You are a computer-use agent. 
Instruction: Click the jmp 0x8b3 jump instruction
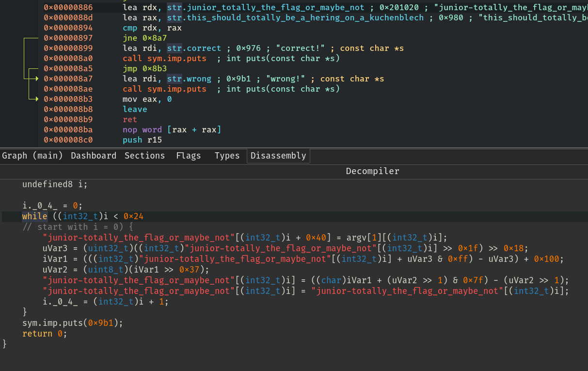(144, 69)
